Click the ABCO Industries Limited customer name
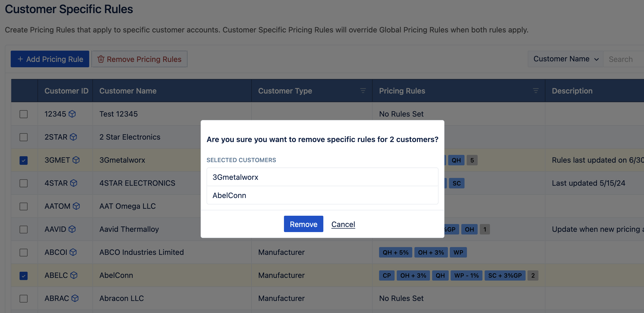This screenshot has width=644, height=313. click(141, 252)
